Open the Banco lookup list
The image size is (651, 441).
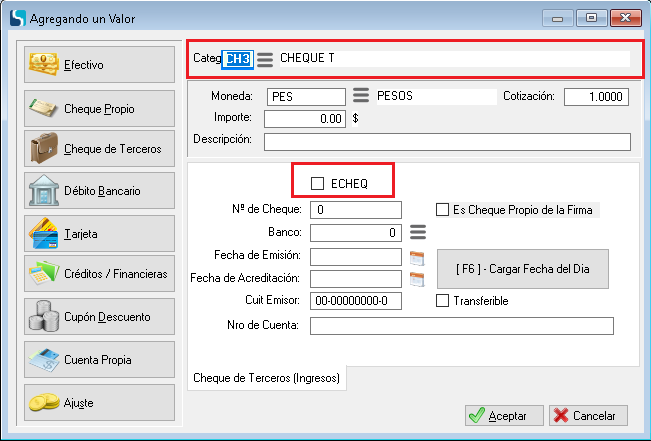click(x=418, y=233)
